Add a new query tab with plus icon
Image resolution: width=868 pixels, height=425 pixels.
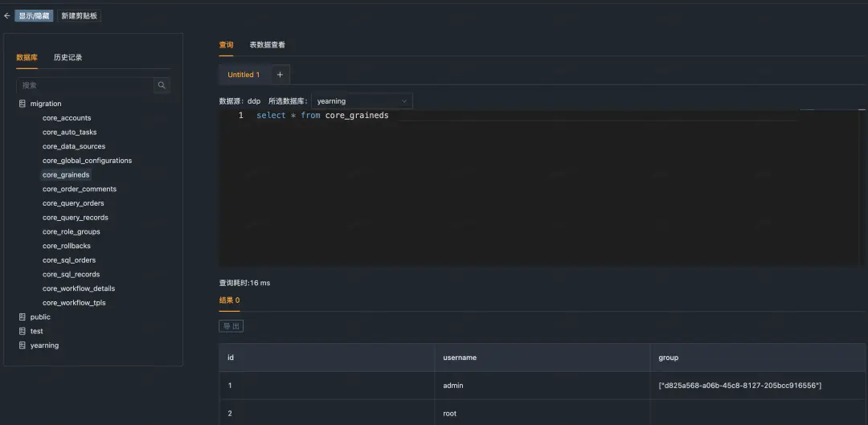point(280,75)
